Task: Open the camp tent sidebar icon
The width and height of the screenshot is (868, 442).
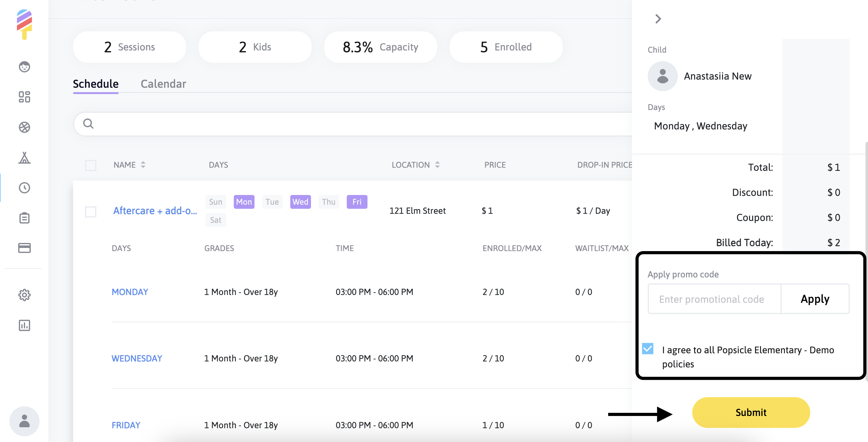Action: 24,158
